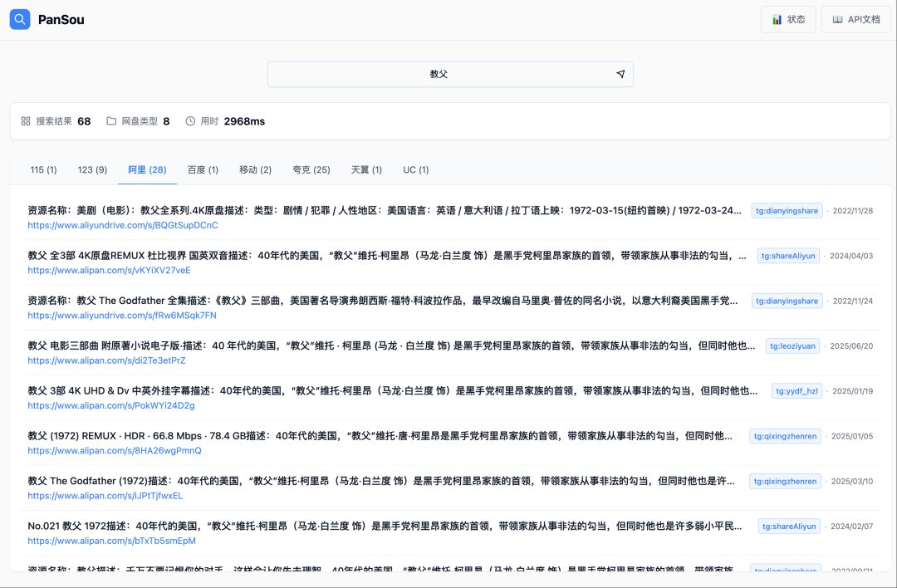Viewport: 897px width, 588px height.
Task: Click the grid icon beside 搜索结果 68
Action: pos(25,120)
